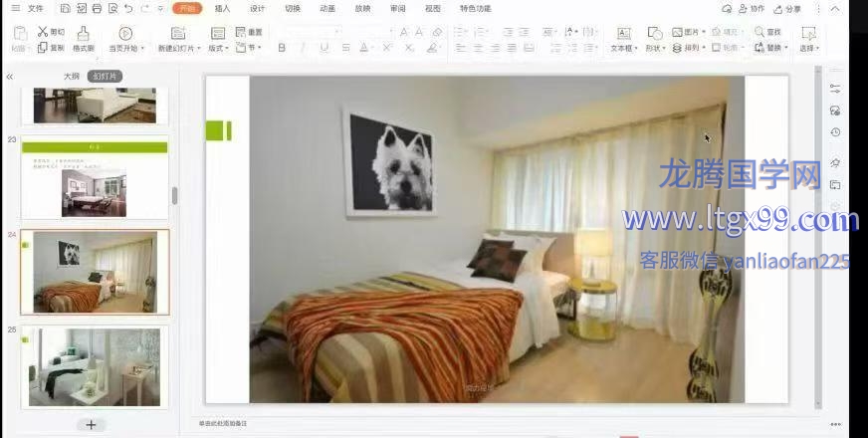Image resolution: width=868 pixels, height=438 pixels.
Task: Click the Share (分享) button
Action: pyautogui.click(x=787, y=9)
